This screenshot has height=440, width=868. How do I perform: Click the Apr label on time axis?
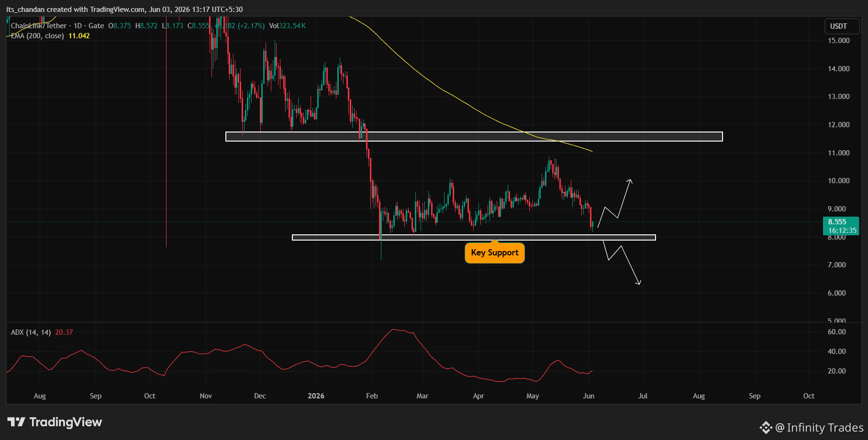coord(479,396)
